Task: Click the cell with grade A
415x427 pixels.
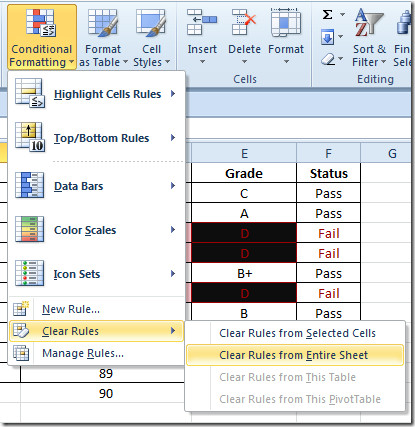Action: [244, 213]
